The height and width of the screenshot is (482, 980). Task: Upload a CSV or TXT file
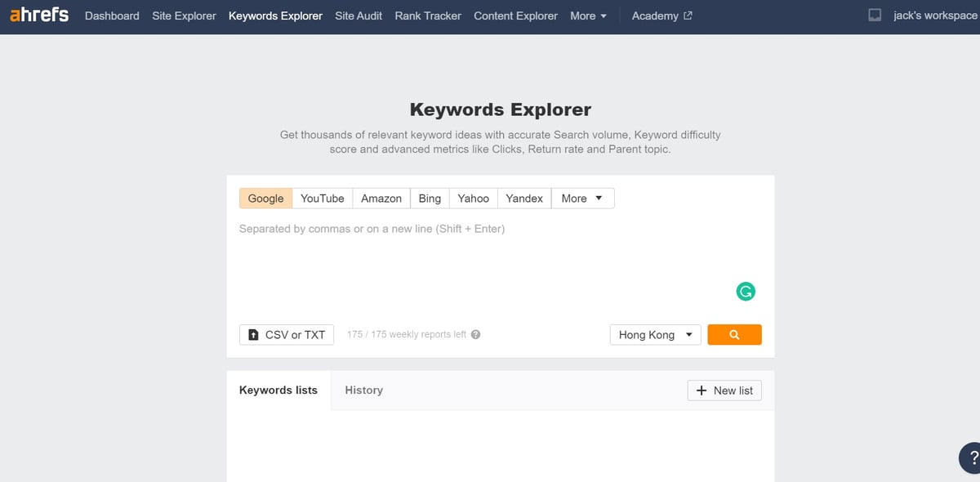coord(287,334)
